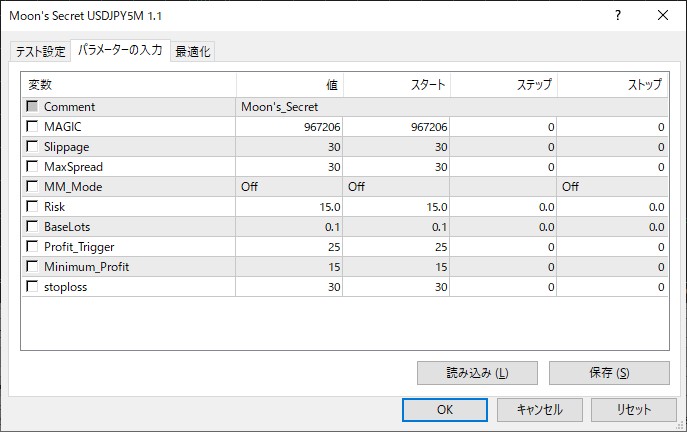The height and width of the screenshot is (432, 687).
Task: Select the パラメーターの入力 tab
Action: tap(121, 51)
